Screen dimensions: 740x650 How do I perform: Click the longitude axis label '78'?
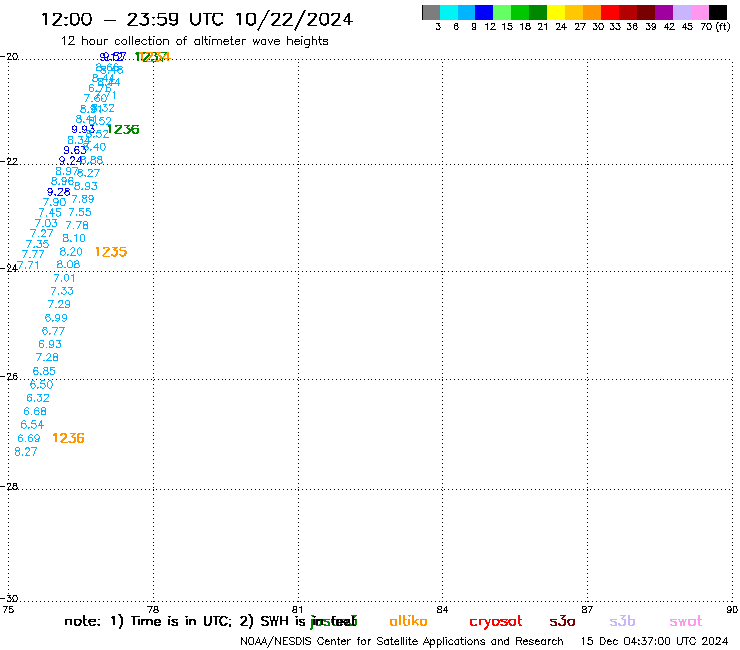(153, 609)
